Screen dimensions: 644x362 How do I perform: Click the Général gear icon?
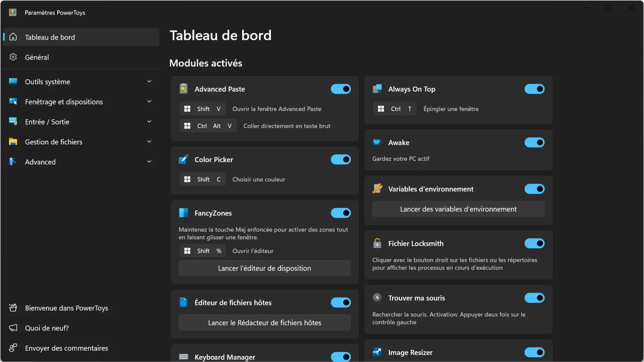coord(13,57)
